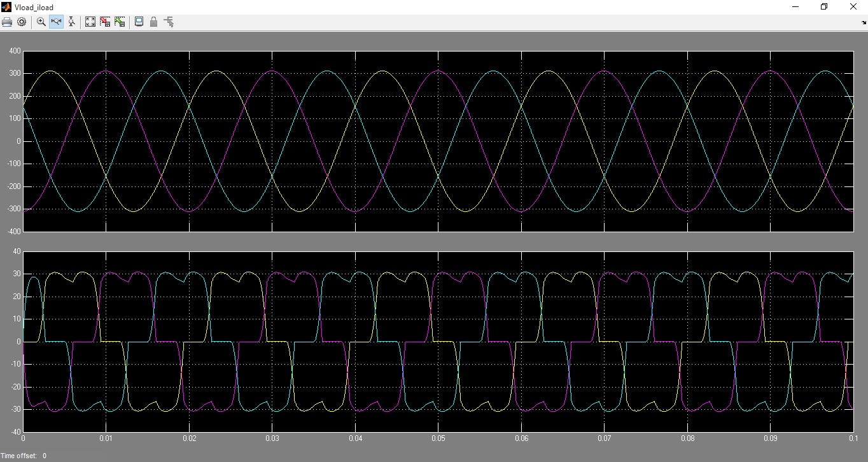Autoscale the plot axes

90,22
